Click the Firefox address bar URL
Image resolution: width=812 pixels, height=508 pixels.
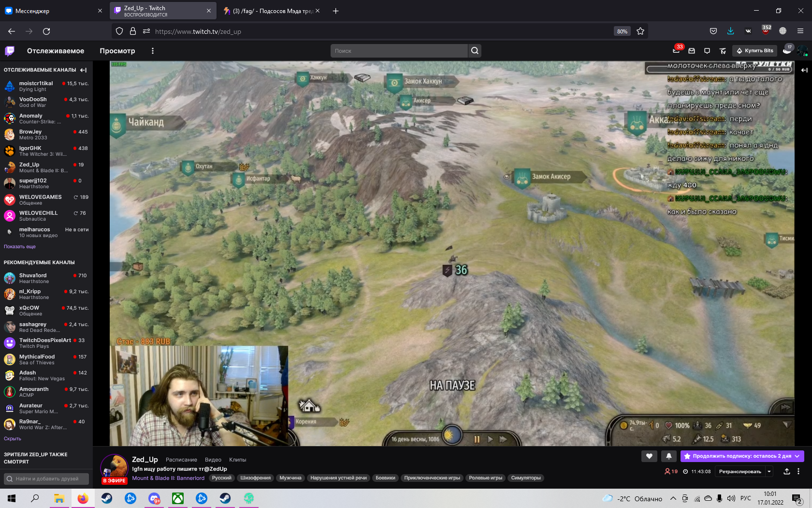[x=198, y=31]
